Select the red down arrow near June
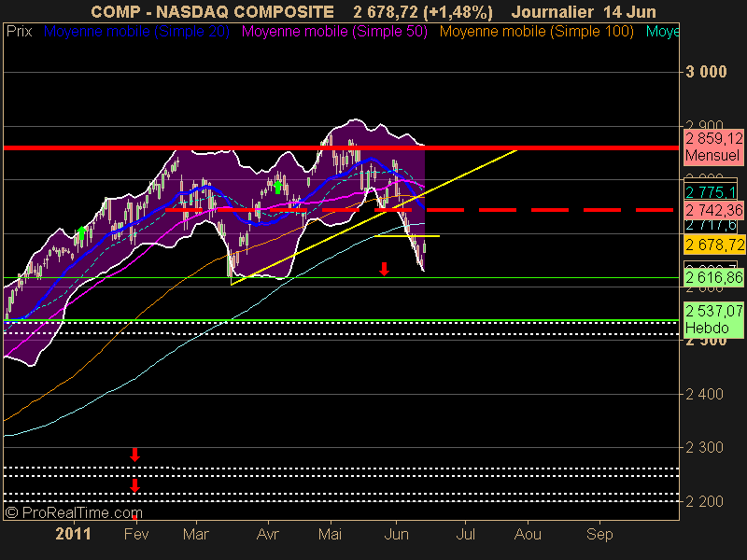Screen dimensions: 747x560 [x=384, y=269]
